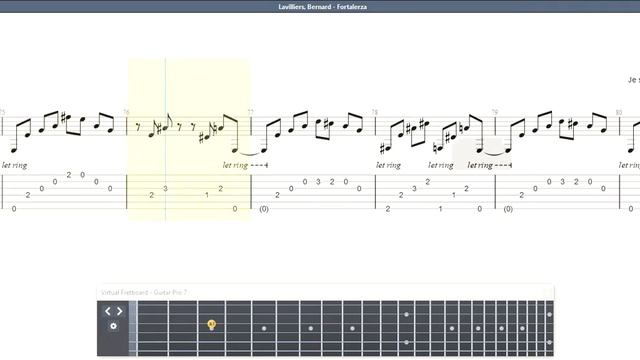
Task: Click the 'let ring' label ending measure 76
Action: [236, 165]
